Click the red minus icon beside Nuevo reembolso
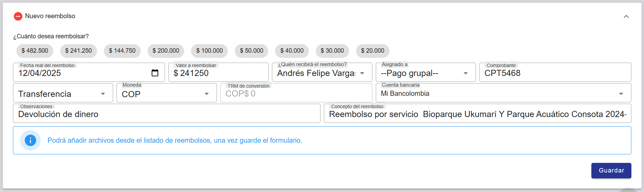The image size is (644, 192). click(x=18, y=16)
